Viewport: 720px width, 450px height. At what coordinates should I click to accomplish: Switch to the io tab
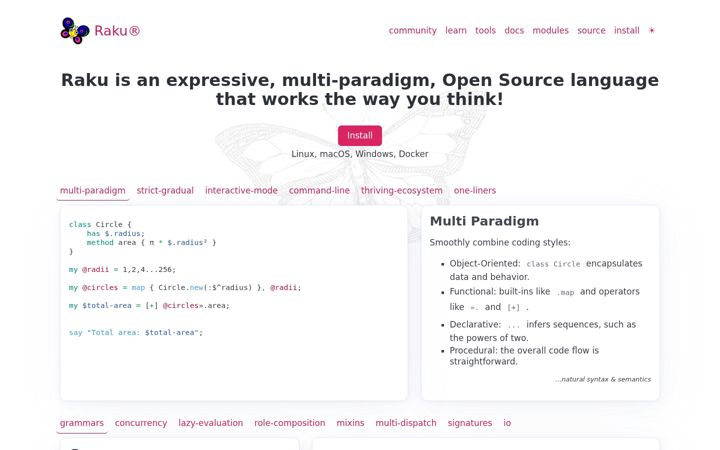click(507, 423)
